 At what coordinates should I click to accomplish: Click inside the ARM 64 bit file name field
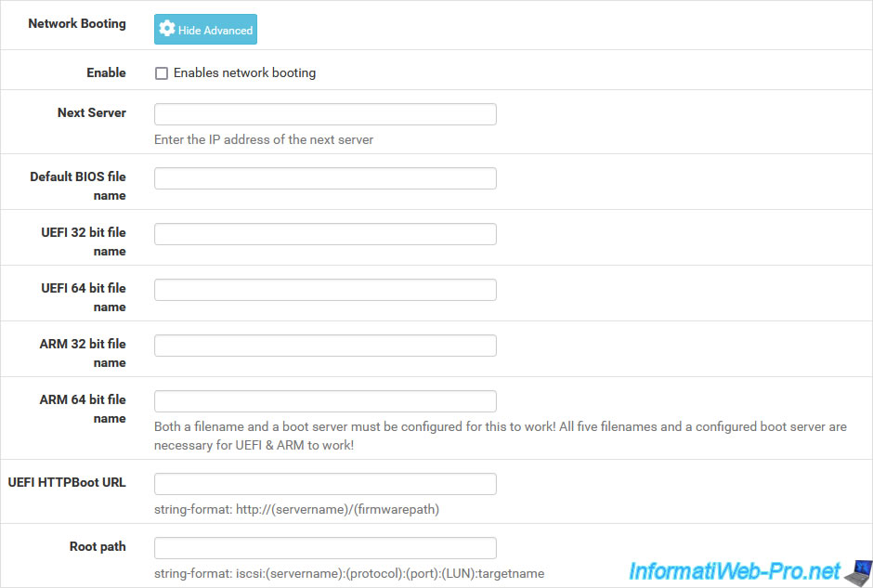[325, 401]
